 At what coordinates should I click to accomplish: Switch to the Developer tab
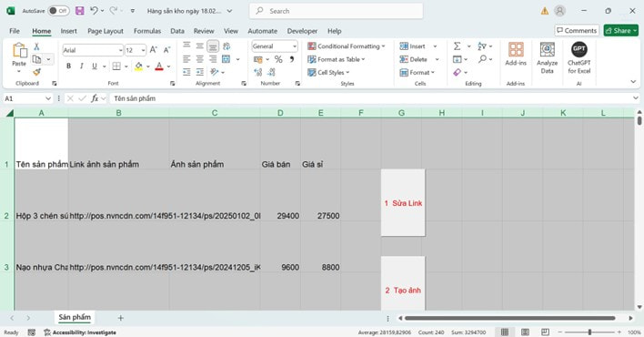point(302,31)
